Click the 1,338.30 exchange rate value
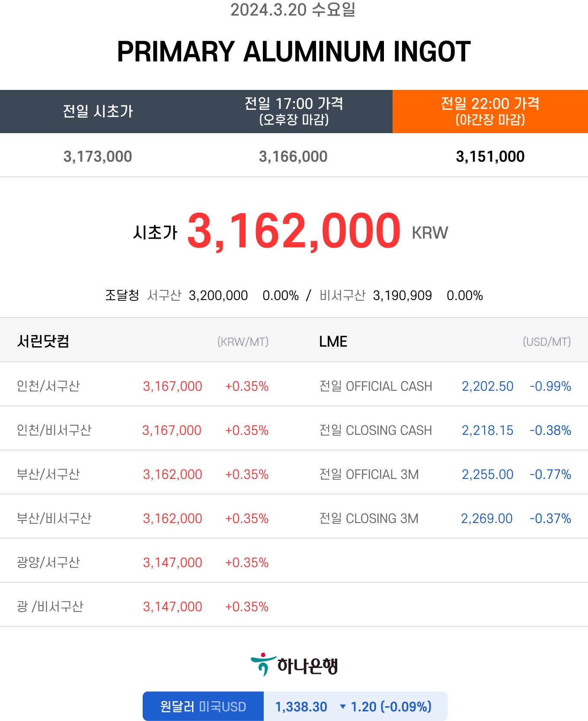588x721 pixels. tap(301, 707)
